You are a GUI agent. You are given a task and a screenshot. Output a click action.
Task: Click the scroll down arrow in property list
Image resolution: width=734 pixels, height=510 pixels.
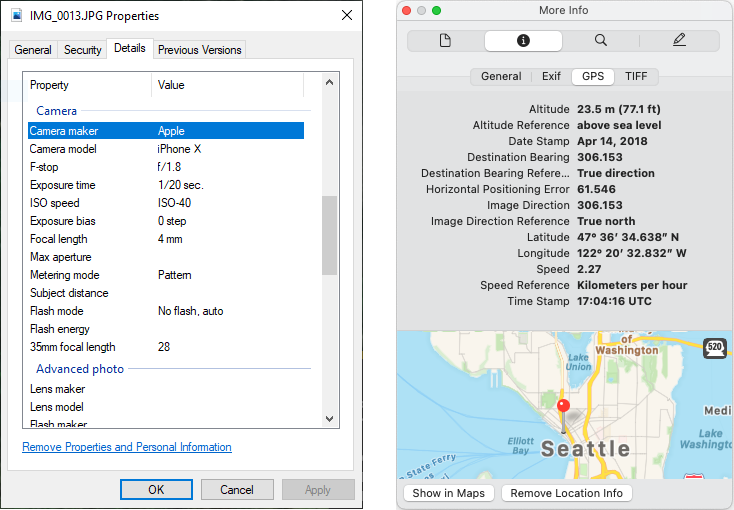click(330, 418)
